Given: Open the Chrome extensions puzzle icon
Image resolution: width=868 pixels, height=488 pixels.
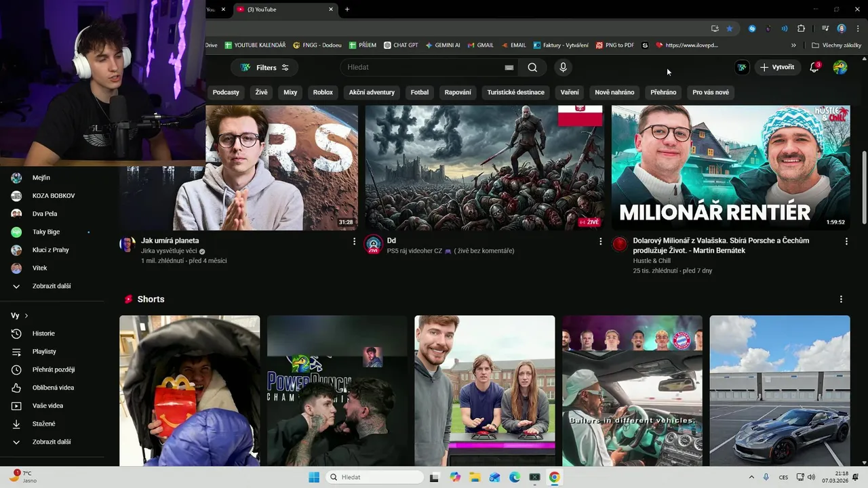Looking at the screenshot, I should (x=801, y=28).
